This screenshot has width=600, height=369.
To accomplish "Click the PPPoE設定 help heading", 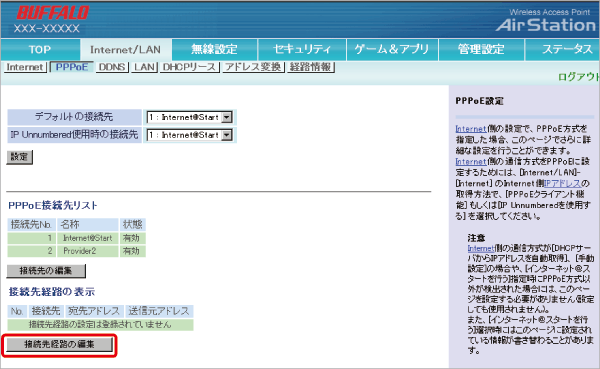I will point(479,101).
